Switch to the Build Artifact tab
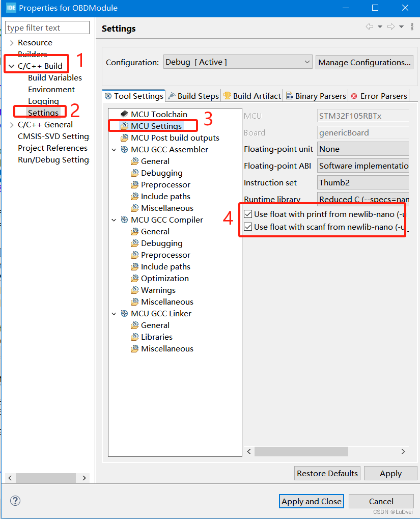This screenshot has height=519, width=420. (x=252, y=96)
